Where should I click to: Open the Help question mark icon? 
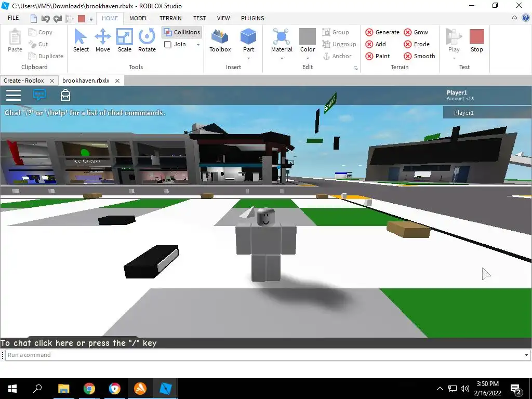(526, 18)
